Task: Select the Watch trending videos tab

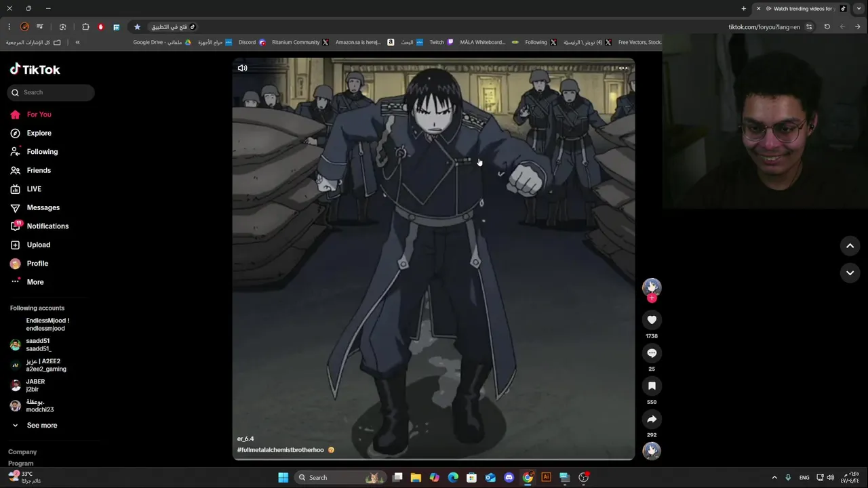Action: point(802,9)
